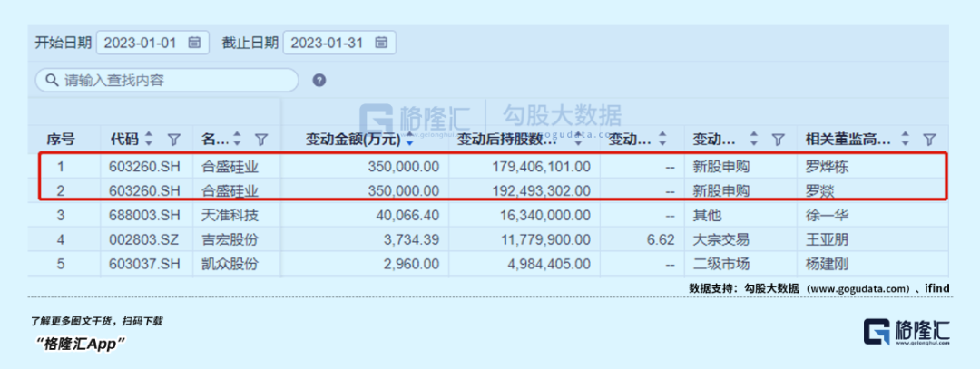Open filter for 名称 column
This screenshot has height=369, width=980.
[x=261, y=140]
